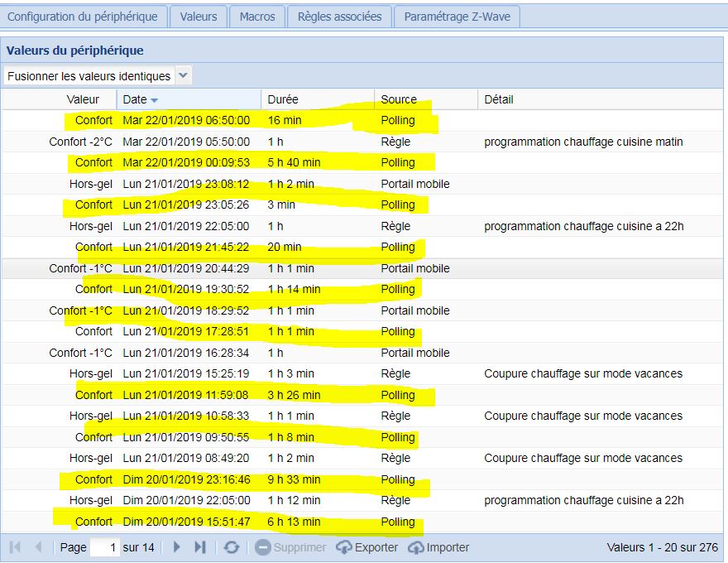Click the page number input field
The image size is (728, 563).
[104, 547]
